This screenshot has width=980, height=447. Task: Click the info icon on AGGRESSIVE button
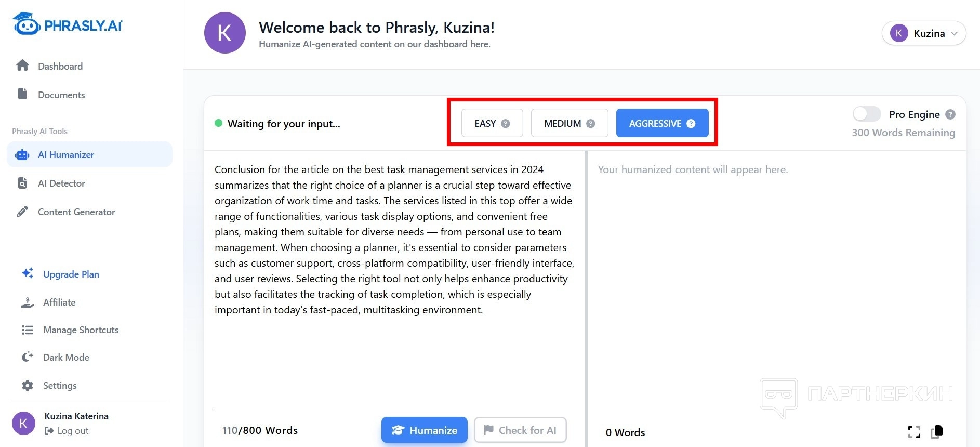coord(691,124)
